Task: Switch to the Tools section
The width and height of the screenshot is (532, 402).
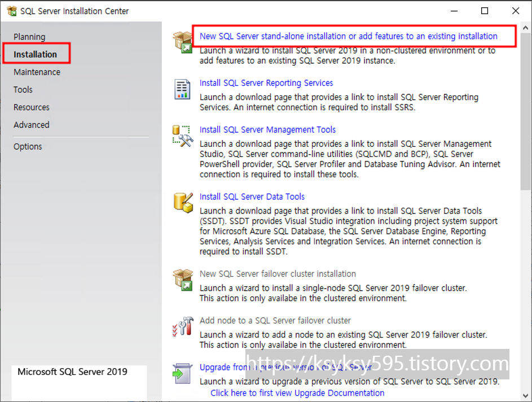Action: coord(23,90)
